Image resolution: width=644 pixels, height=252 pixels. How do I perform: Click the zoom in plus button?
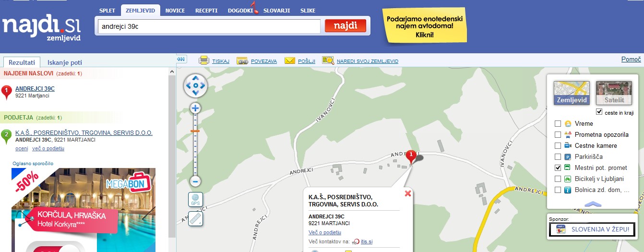pyautogui.click(x=195, y=108)
